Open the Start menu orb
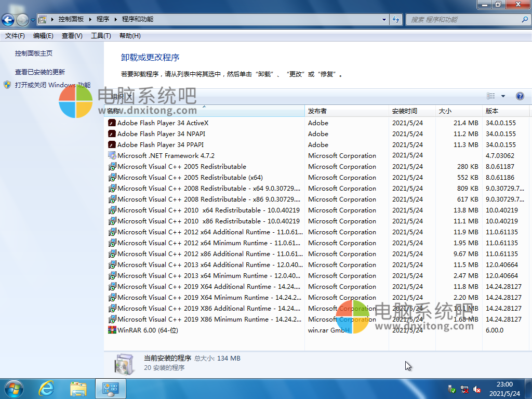The height and width of the screenshot is (399, 532). (x=13, y=388)
